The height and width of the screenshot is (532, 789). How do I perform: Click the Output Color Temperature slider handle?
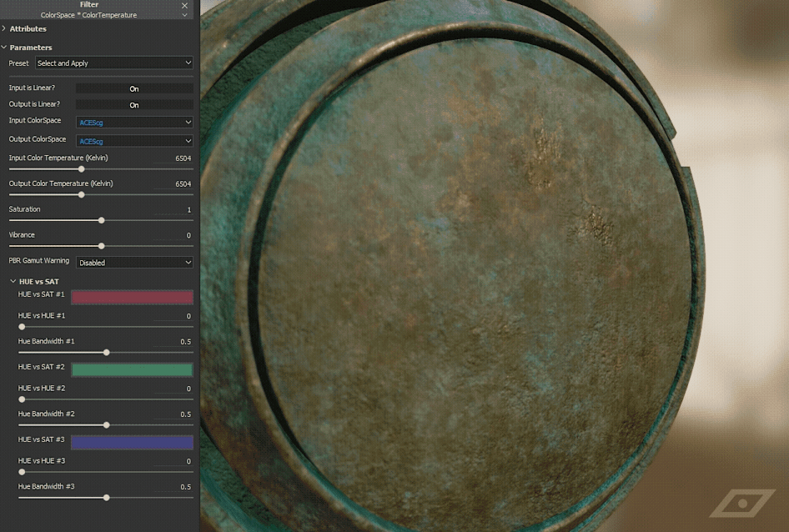point(82,195)
